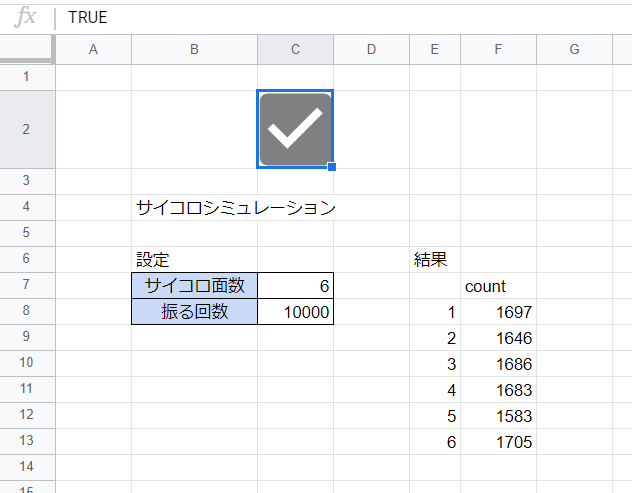The image size is (632, 493).
Task: Select column D header
Action: 371,50
